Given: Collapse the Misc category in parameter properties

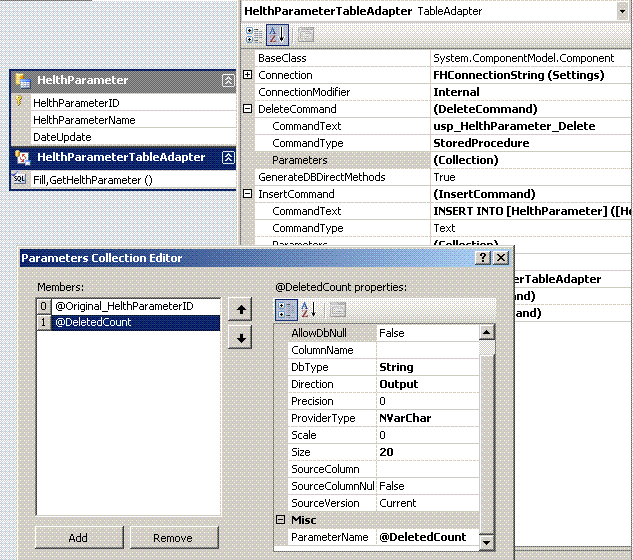Looking at the screenshot, I should click(281, 520).
